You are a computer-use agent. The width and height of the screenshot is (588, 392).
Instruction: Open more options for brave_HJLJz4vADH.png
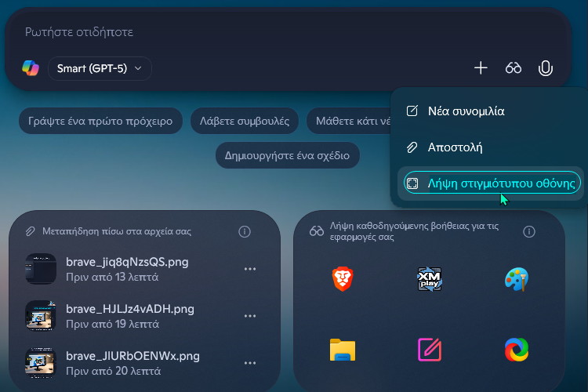(x=250, y=316)
